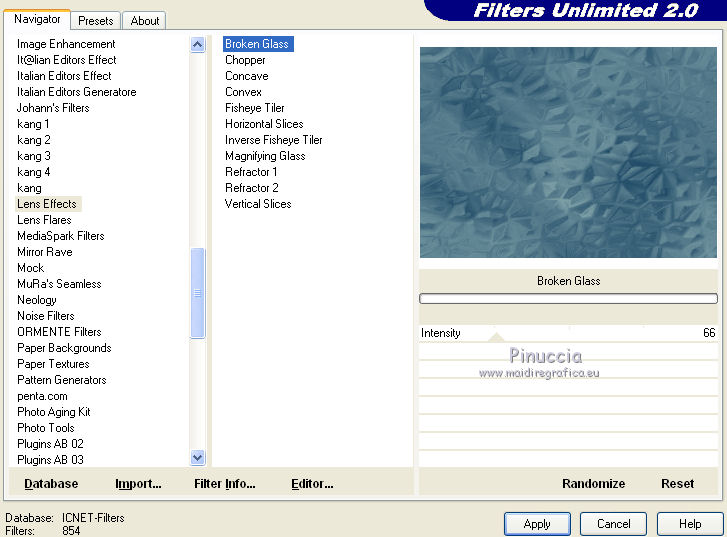Select the It@lian Editors Effect category
This screenshot has height=537, width=727.
(67, 60)
